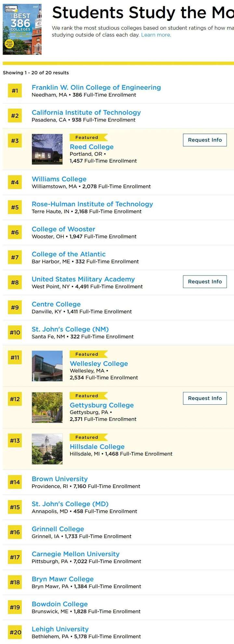Click the #1 rank badge
The width and height of the screenshot is (234, 644).
tap(15, 91)
